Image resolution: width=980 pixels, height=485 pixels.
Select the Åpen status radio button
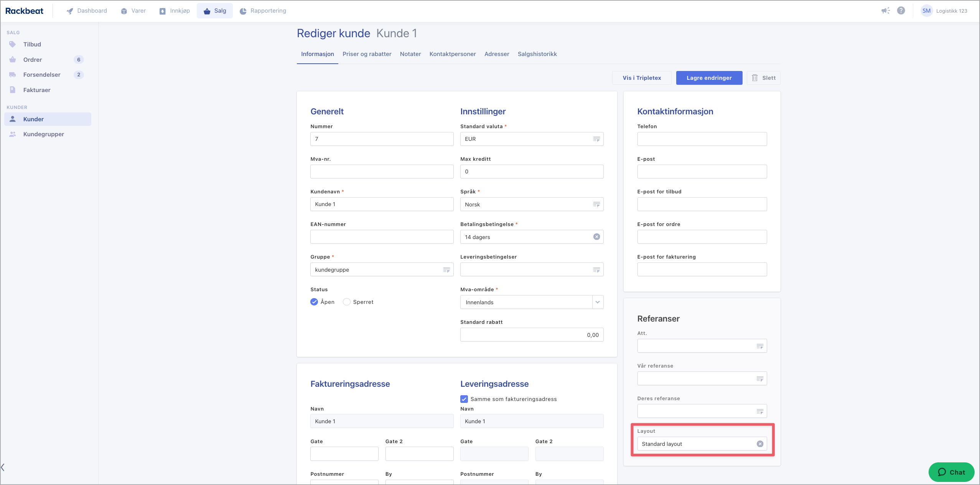(x=314, y=302)
